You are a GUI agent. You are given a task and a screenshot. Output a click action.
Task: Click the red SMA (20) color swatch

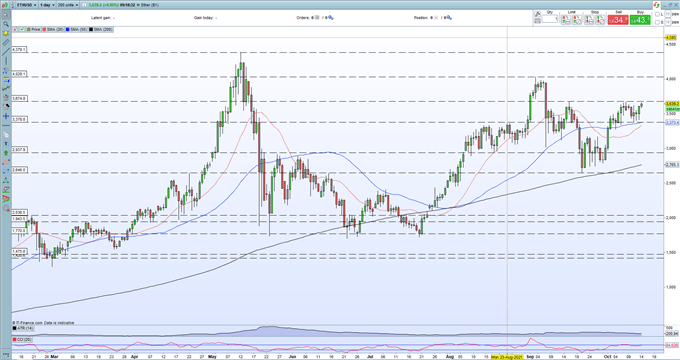[x=44, y=29]
